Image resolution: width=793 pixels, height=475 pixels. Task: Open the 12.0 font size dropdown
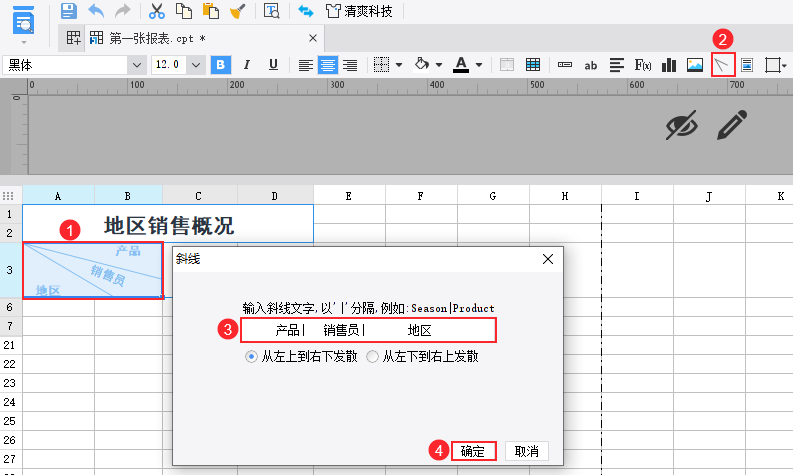(196, 65)
